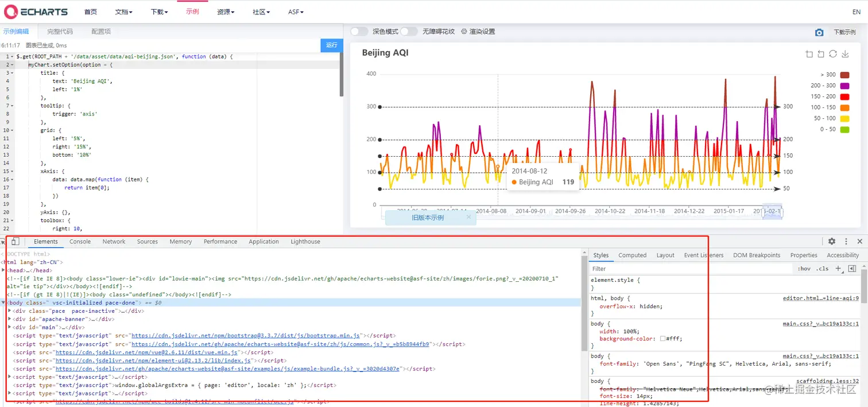Viewport: 868px width, 407px height.
Task: Click the blue 运行 run button
Action: (x=332, y=45)
